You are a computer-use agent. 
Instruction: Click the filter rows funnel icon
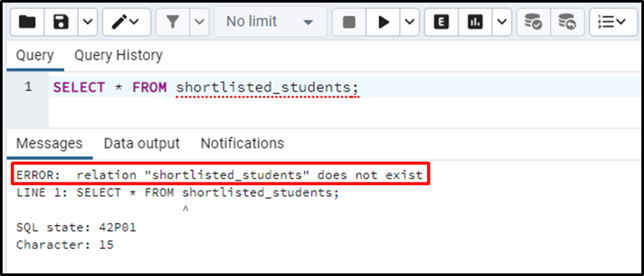click(173, 22)
